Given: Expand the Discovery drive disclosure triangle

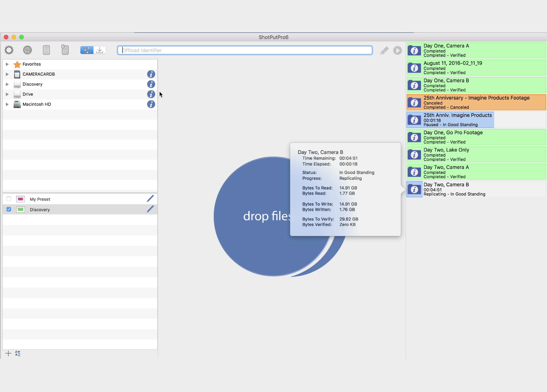Looking at the screenshot, I should (7, 84).
